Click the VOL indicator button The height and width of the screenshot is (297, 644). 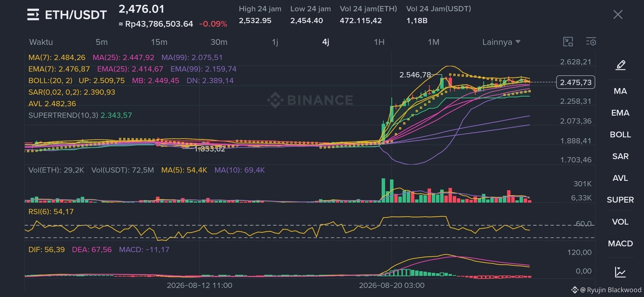coord(620,222)
